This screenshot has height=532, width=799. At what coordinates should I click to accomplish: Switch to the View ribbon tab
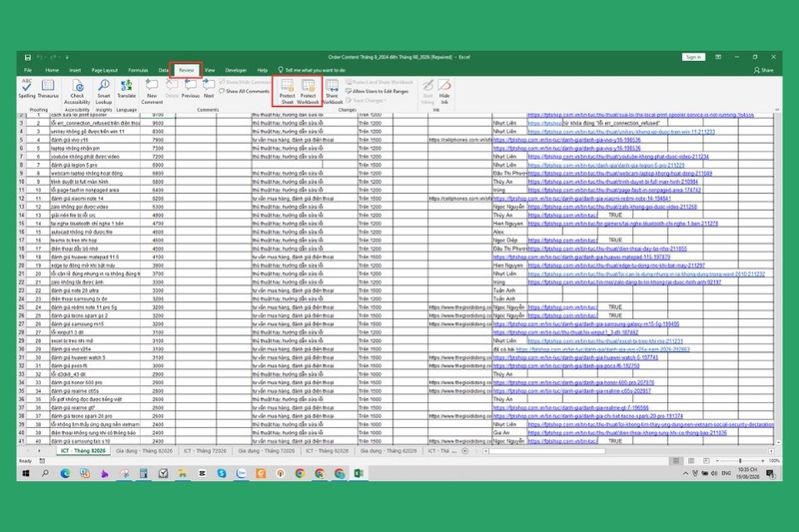tap(210, 70)
